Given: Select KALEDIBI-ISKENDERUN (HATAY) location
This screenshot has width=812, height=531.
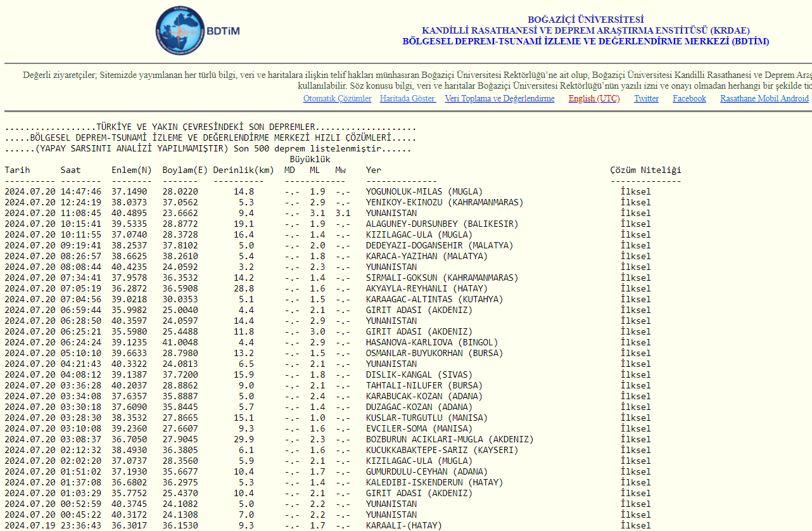Looking at the screenshot, I should (435, 482).
